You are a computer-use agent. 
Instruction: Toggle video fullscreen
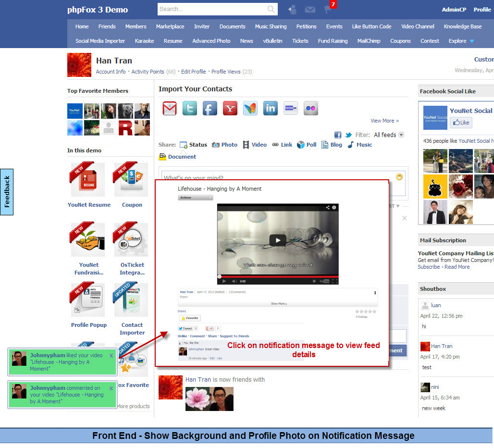point(334,281)
